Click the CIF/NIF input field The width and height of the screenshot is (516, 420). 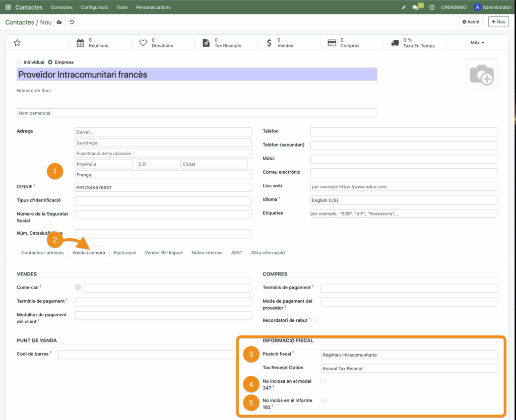tap(163, 187)
